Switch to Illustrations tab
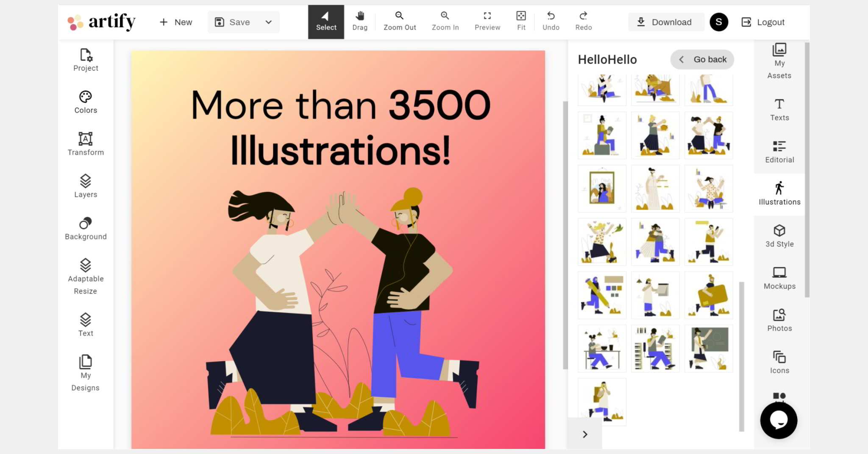 [779, 194]
